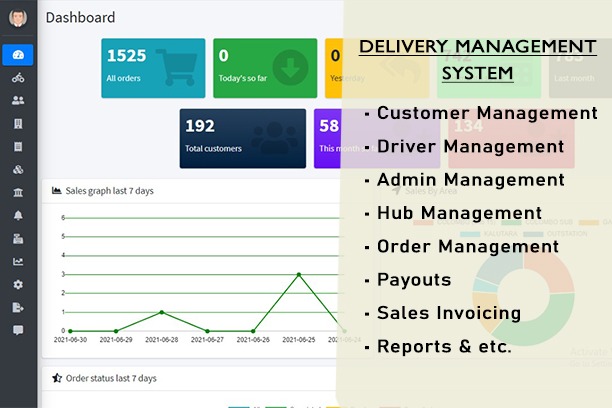Click the 2021-06-25 peak data point
612x408 pixels.
299,274
